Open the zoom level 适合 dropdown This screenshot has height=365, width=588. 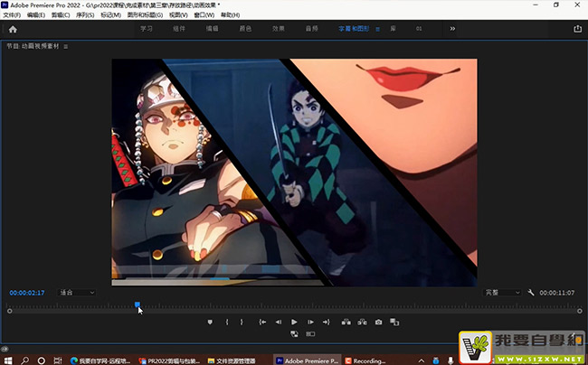(77, 293)
